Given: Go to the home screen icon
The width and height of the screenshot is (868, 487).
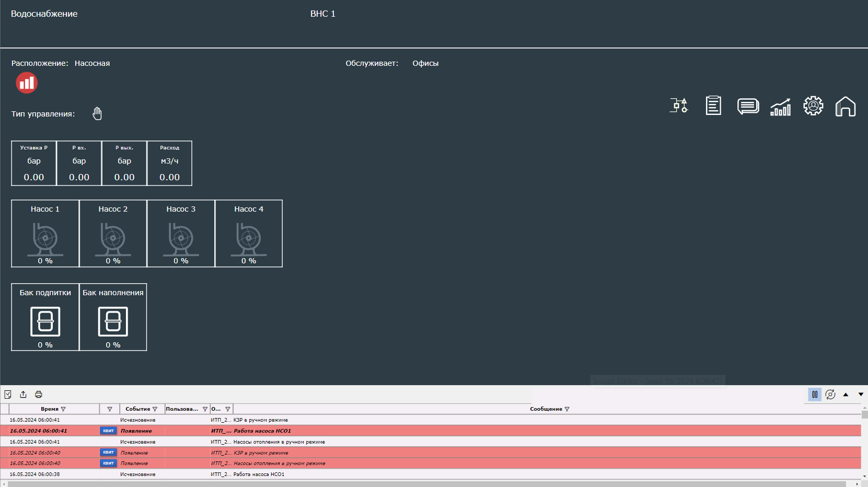Looking at the screenshot, I should (x=845, y=107).
